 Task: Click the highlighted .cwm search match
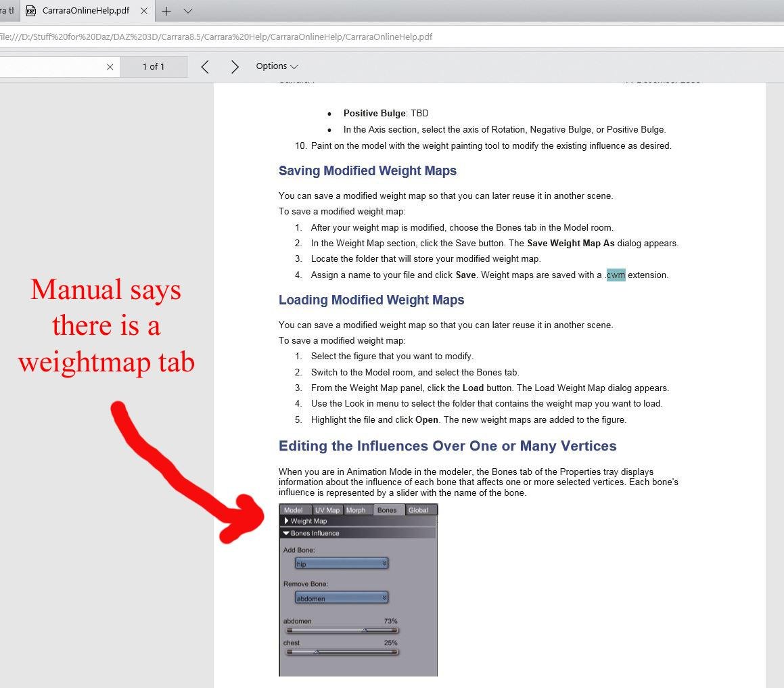click(616, 275)
